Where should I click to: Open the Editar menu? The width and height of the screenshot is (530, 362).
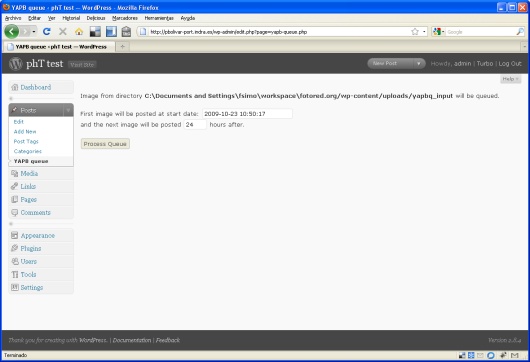[34, 18]
